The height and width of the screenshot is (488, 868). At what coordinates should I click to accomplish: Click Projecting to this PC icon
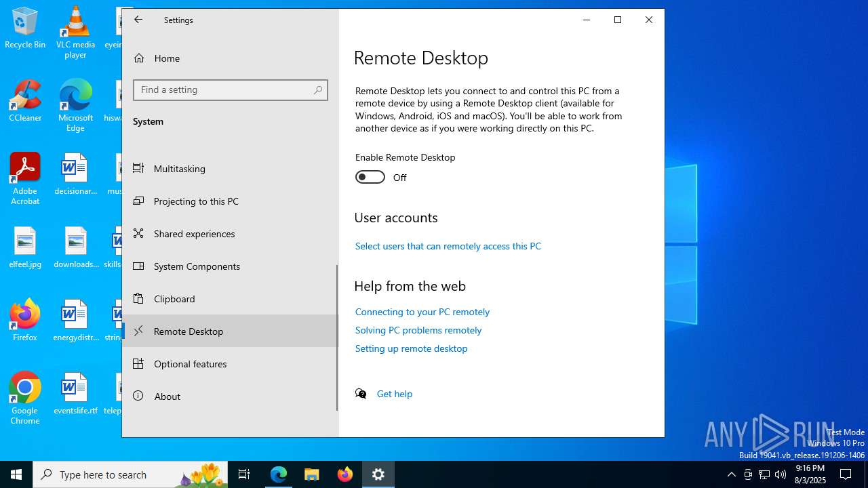pos(138,201)
